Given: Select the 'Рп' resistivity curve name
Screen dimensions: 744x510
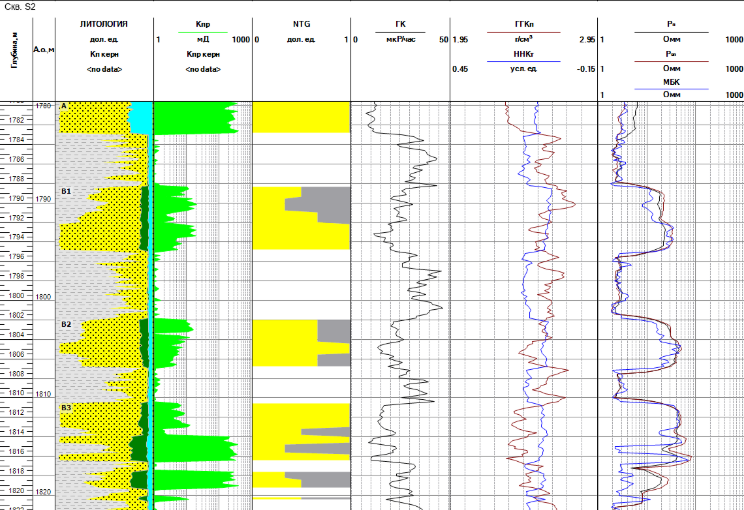Looking at the screenshot, I should click(x=671, y=54).
